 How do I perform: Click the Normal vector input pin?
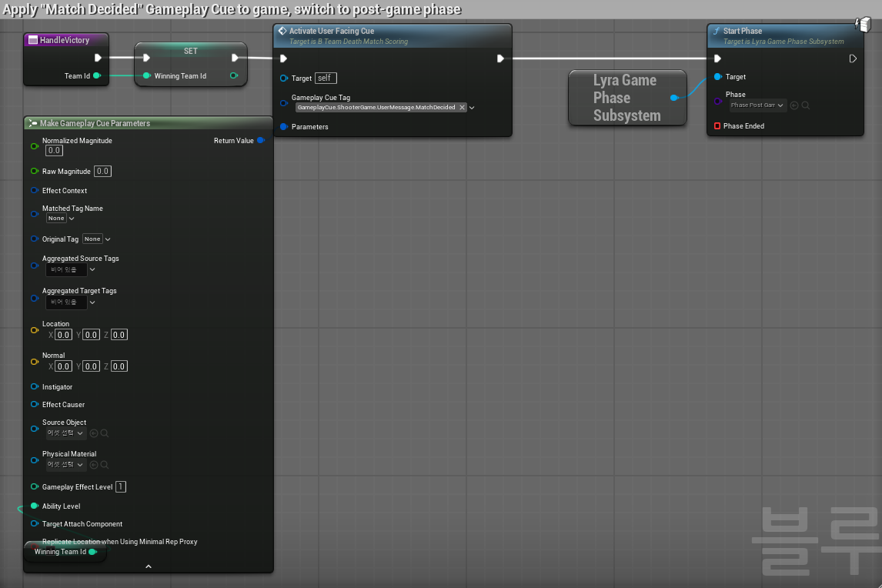tap(35, 362)
